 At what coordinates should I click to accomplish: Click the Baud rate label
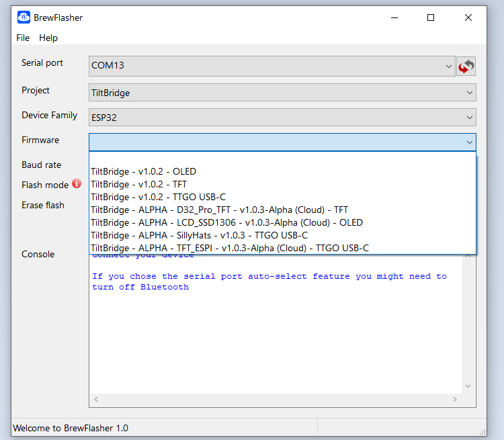point(42,165)
